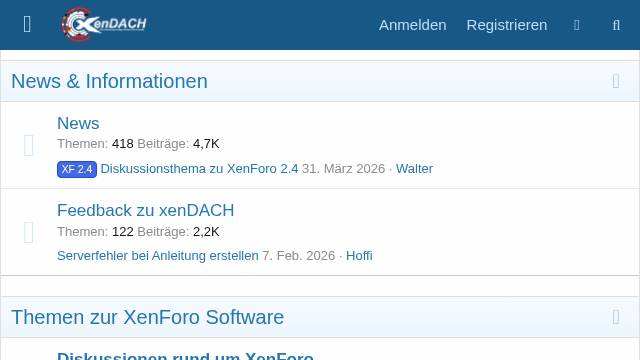Image resolution: width=640 pixels, height=360 pixels.
Task: View Hoffi's user profile
Action: pos(359,256)
